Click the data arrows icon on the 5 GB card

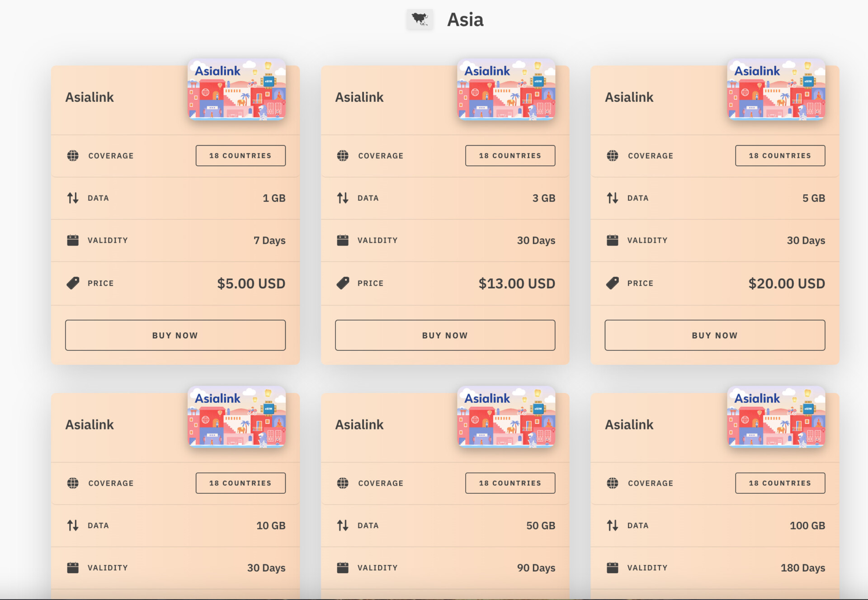pos(613,198)
